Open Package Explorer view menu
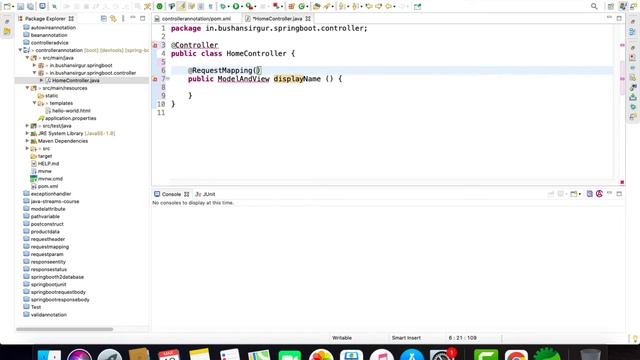Screen dimensions: 640x360 point(123,18)
